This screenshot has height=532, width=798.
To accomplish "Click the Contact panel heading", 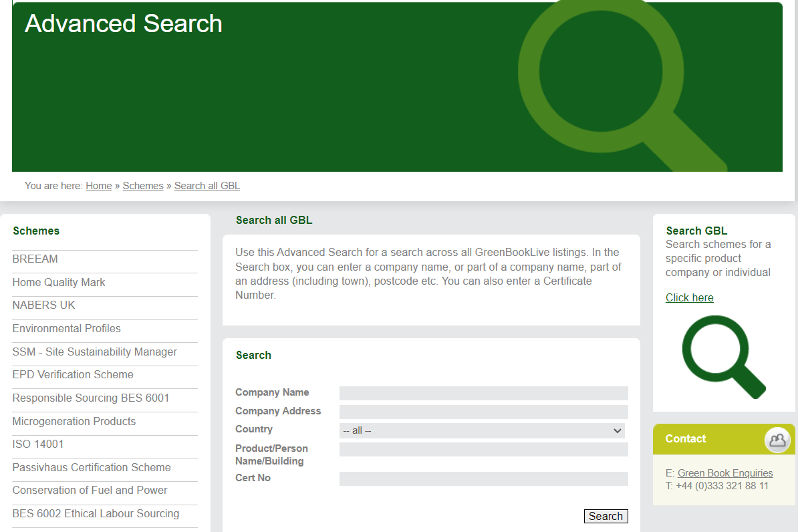I will tap(686, 439).
